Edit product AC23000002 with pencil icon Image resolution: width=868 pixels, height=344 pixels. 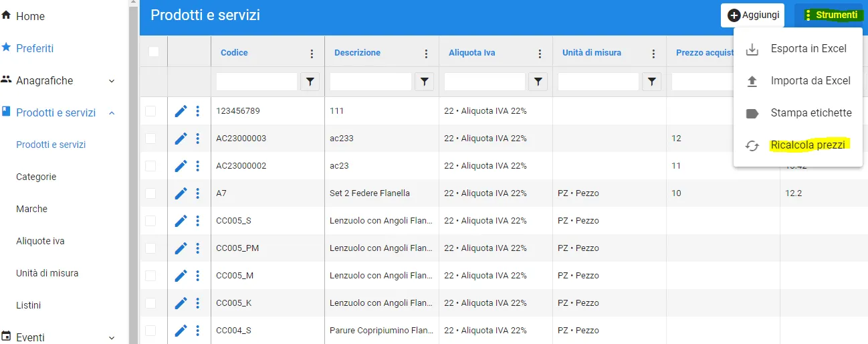click(181, 166)
